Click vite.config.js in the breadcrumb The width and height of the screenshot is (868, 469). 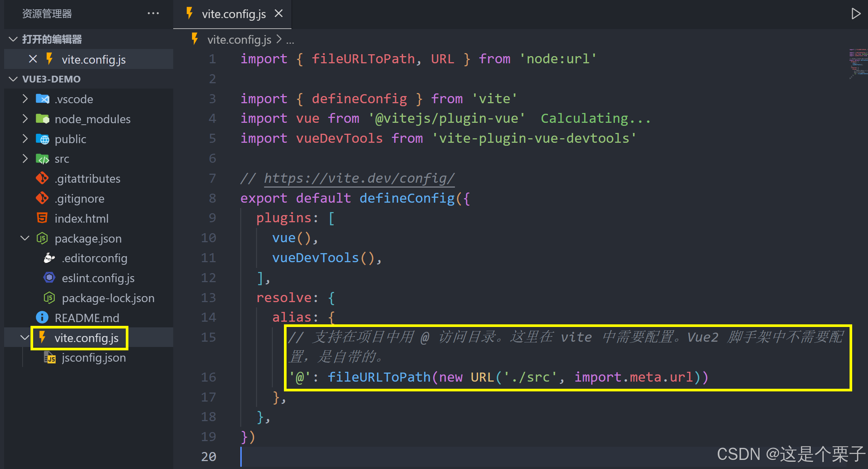(x=239, y=40)
